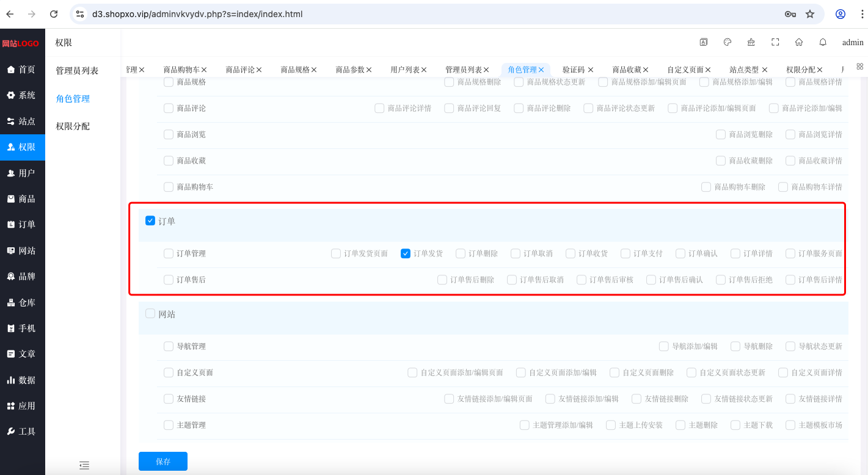Screen dimensions: 868x475
Task: Collapse the sidebar with the fold icon
Action: tap(84, 465)
